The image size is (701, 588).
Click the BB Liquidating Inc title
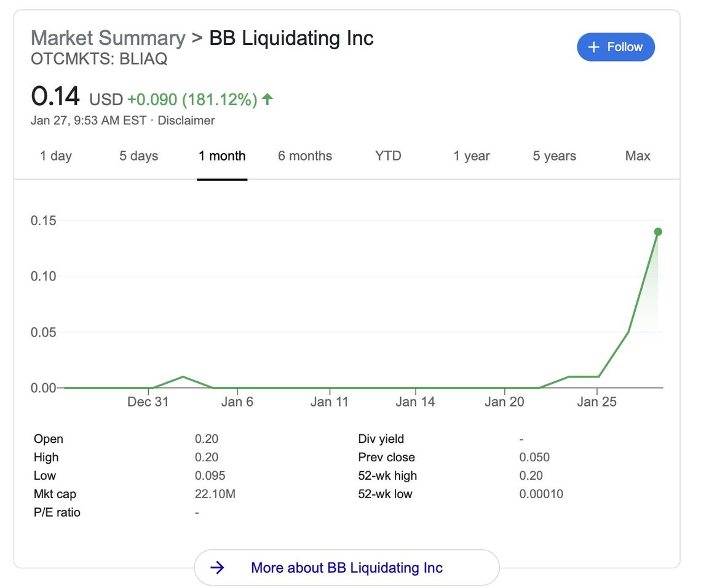click(291, 38)
